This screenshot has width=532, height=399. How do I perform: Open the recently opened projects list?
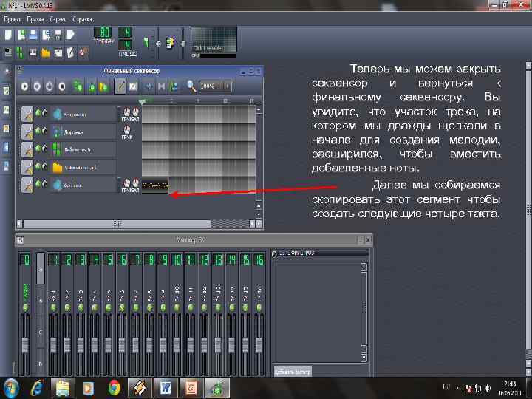click(x=46, y=35)
